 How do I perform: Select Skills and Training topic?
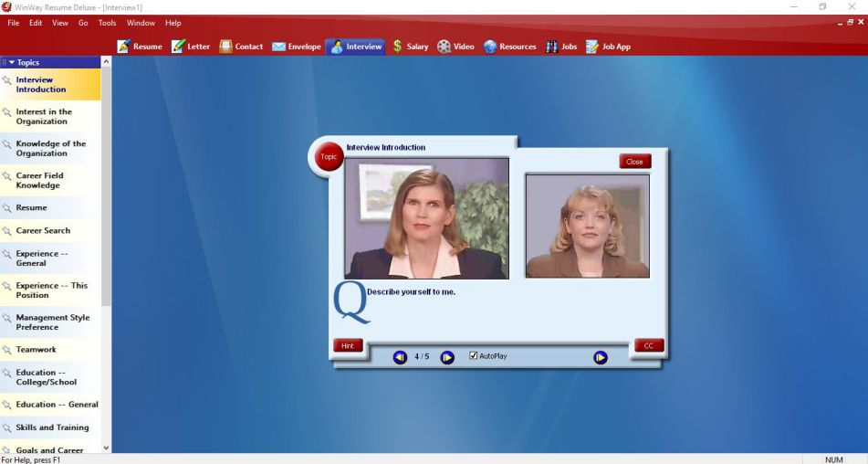(50, 427)
